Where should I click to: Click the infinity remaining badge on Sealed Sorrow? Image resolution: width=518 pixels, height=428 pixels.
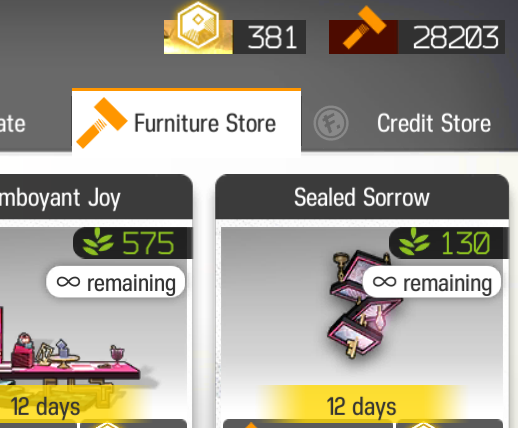point(432,283)
